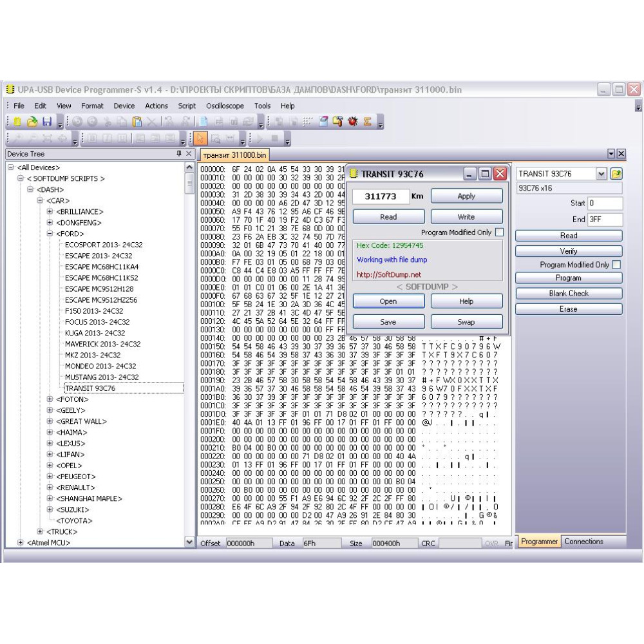Click the Erase button in Programmer panel
Viewport: 644px width, 644px height.
[569, 309]
